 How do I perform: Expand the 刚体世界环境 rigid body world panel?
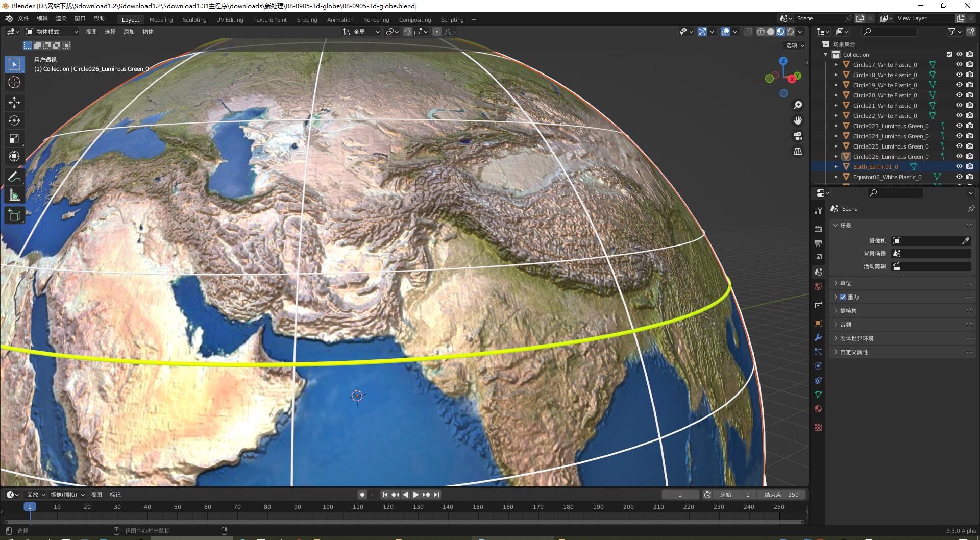(x=901, y=338)
